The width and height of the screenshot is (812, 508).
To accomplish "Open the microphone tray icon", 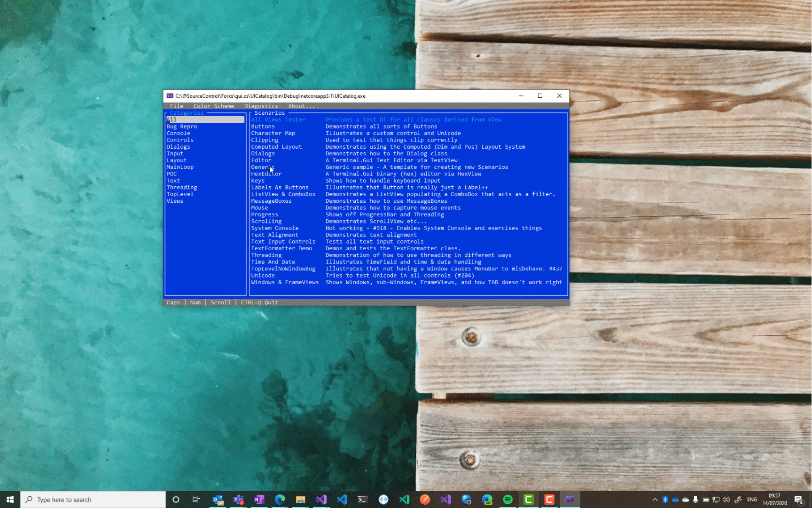I will point(695,500).
